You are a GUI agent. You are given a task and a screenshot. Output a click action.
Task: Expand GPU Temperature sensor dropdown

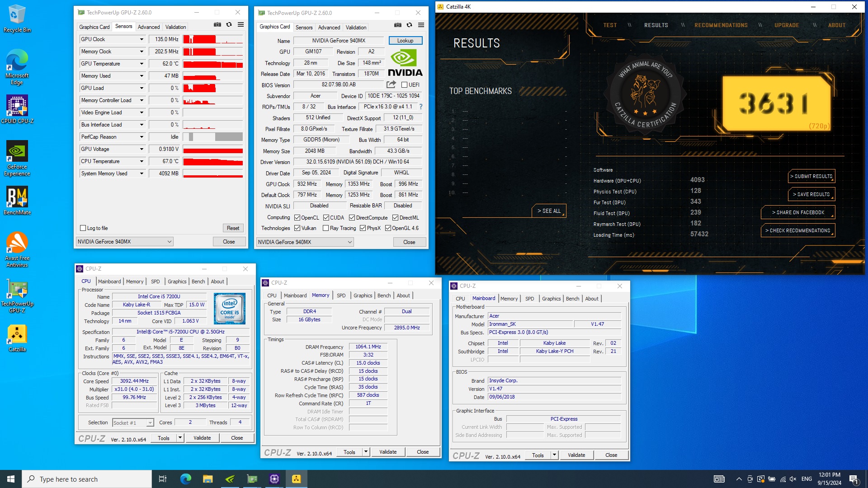click(x=142, y=64)
